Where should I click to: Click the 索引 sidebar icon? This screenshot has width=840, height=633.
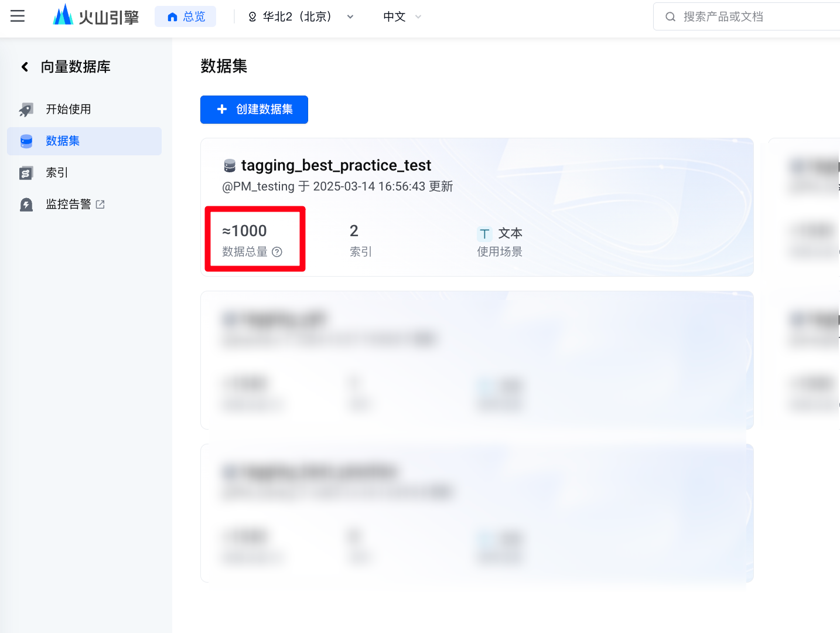26,173
